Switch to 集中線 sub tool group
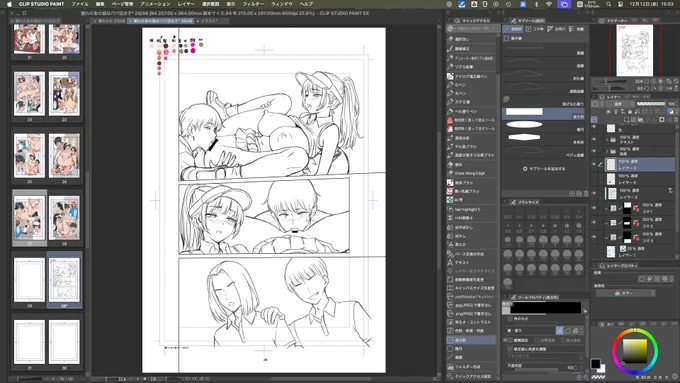 [513, 39]
